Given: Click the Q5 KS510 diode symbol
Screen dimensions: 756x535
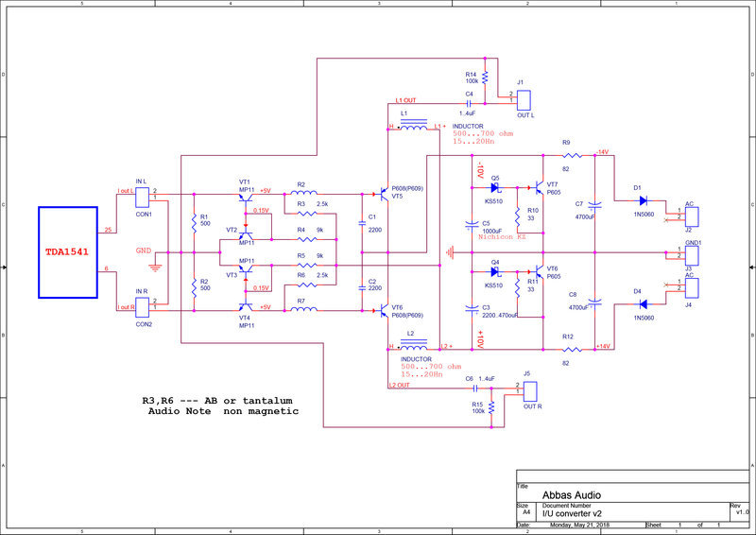Looking at the screenshot, I should coord(495,187).
